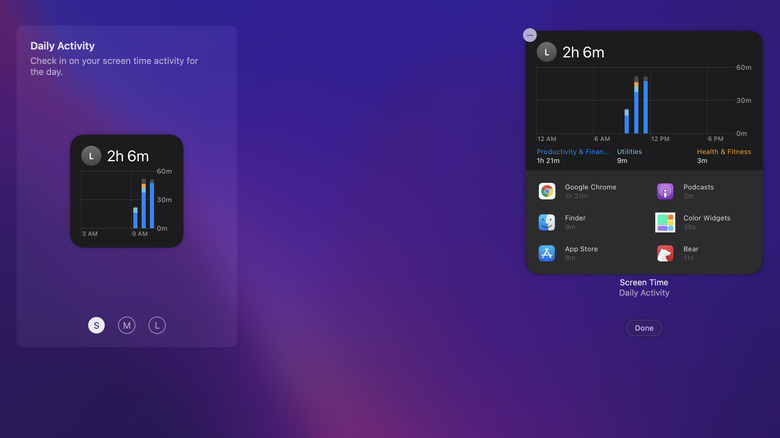Remove the Screen Time widget with minus button
This screenshot has width=780, height=438.
(530, 35)
